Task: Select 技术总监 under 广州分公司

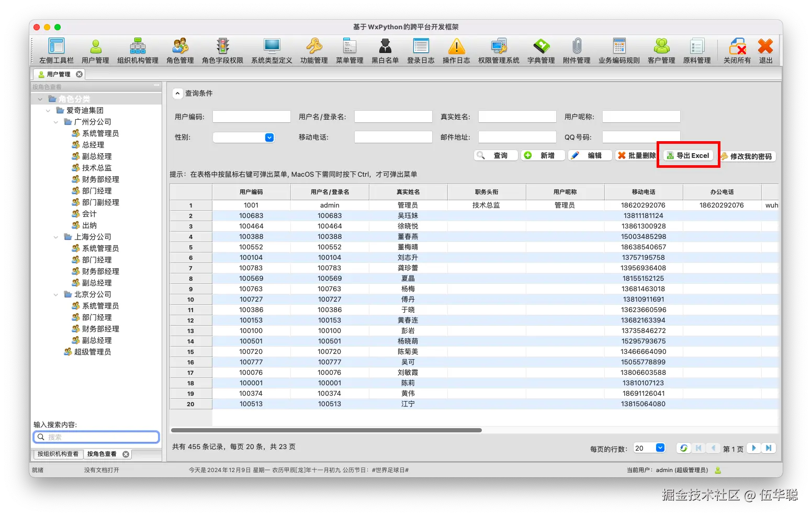Action: [x=97, y=168]
